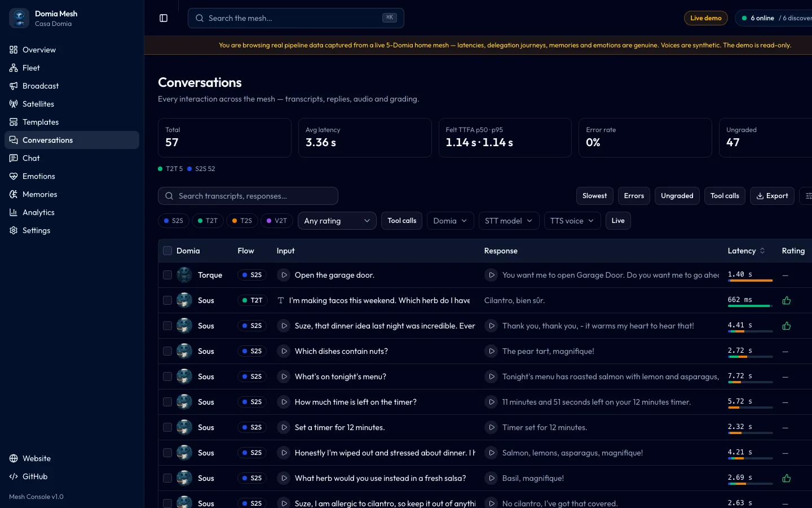The image size is (812, 508).
Task: Check the tacos row checkbox
Action: [x=167, y=300]
